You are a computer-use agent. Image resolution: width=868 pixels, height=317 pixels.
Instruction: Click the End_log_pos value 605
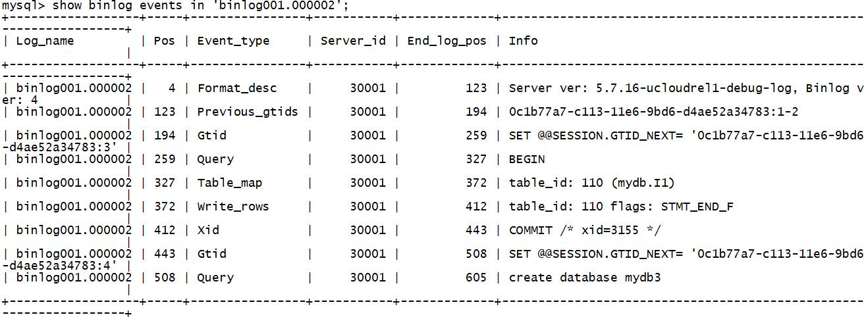point(476,278)
